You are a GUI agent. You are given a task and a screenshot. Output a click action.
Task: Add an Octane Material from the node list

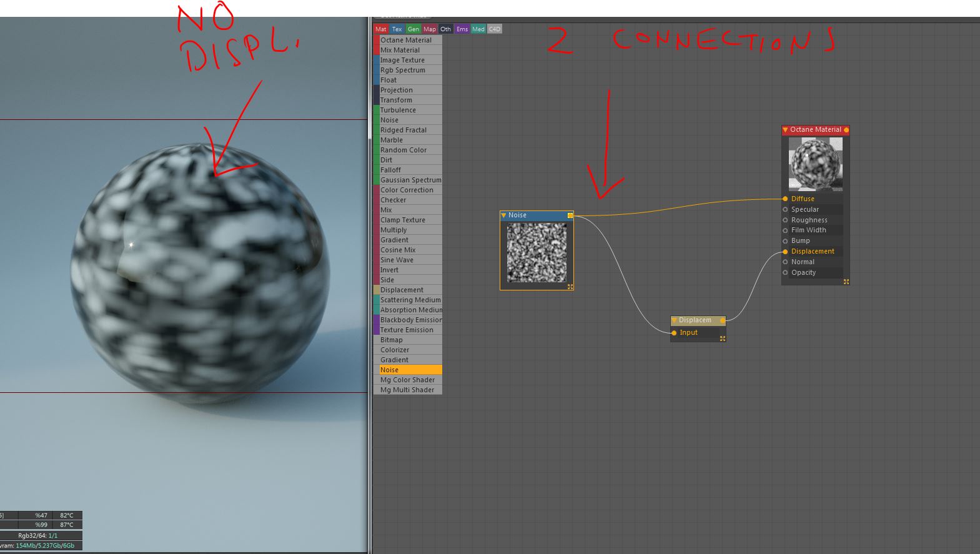[x=408, y=40]
